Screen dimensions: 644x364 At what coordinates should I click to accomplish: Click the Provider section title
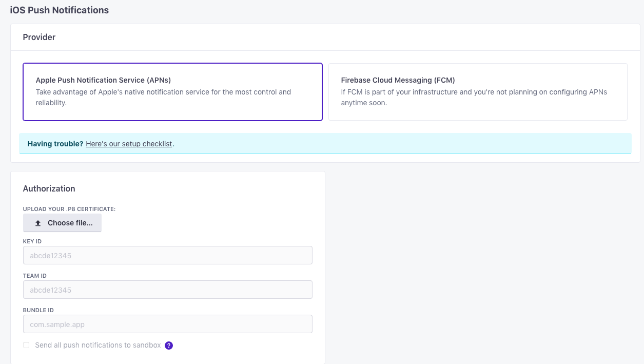tap(39, 37)
